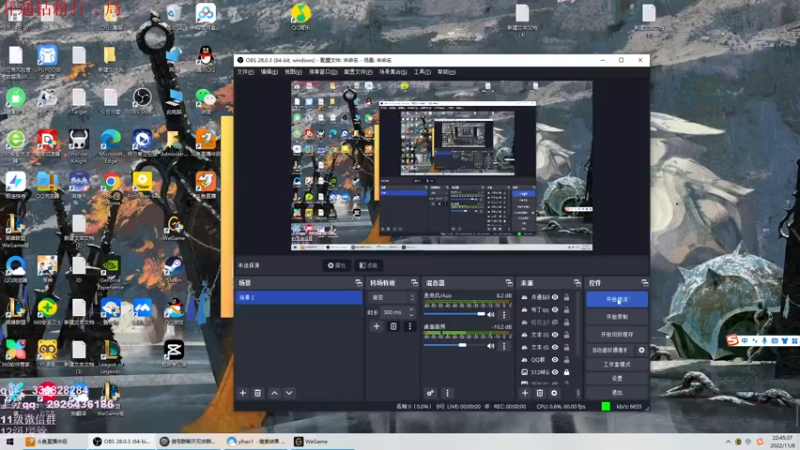Open 桌面音频 three-dot options menu
The width and height of the screenshot is (800, 450).
504,346
